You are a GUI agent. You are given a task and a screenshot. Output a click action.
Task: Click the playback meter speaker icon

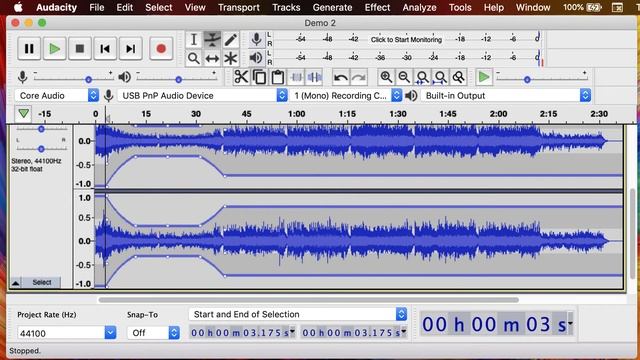tap(256, 58)
